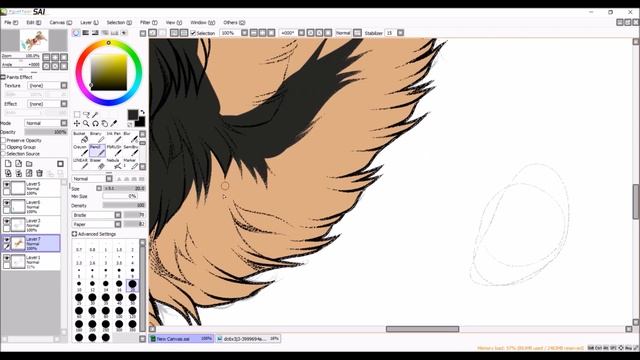
Task: Select the LINEAR brush tool
Action: click(x=81, y=164)
